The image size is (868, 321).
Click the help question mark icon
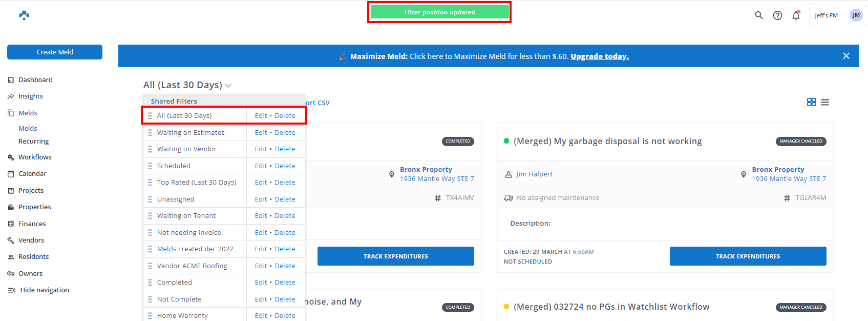[777, 15]
